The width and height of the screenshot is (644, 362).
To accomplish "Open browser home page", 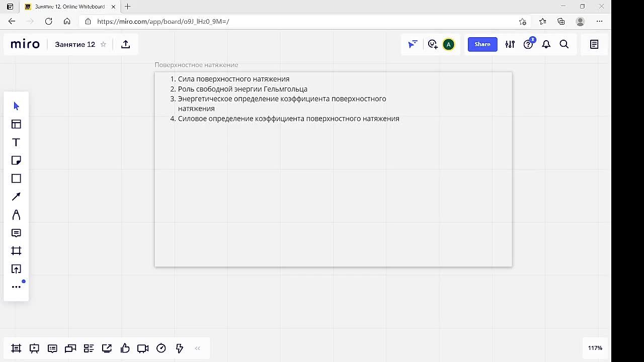I will [x=67, y=22].
